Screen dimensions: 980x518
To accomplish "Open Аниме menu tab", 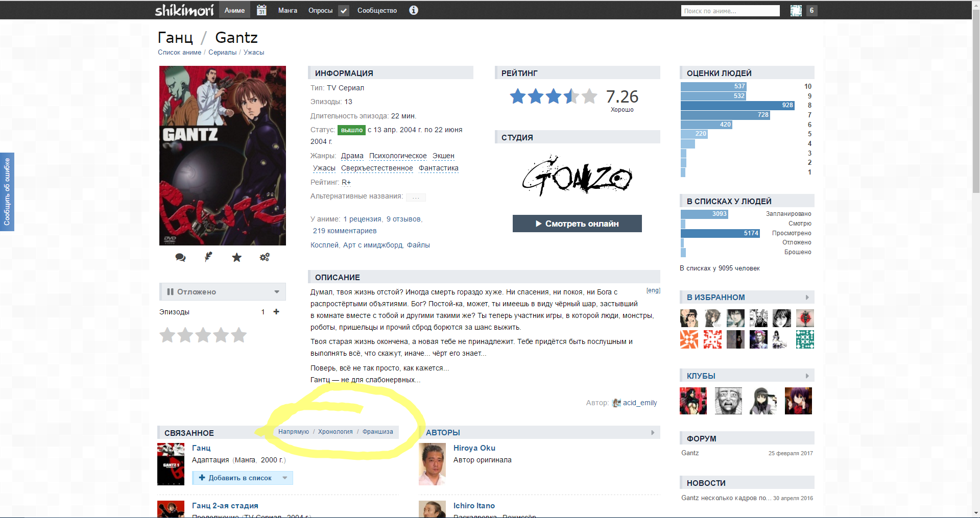I will click(234, 10).
